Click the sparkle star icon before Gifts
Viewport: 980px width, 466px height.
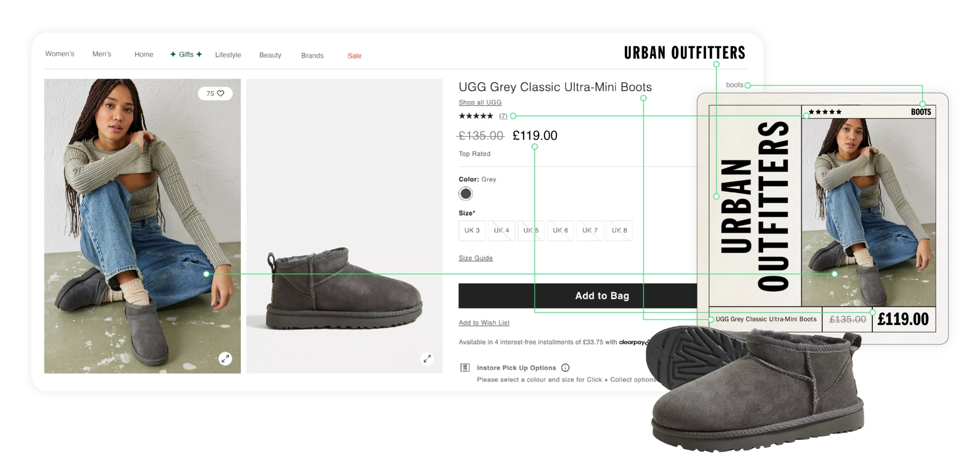173,54
